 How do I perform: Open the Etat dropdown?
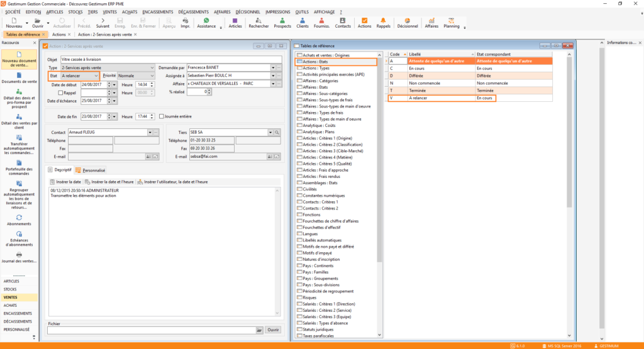coord(96,76)
